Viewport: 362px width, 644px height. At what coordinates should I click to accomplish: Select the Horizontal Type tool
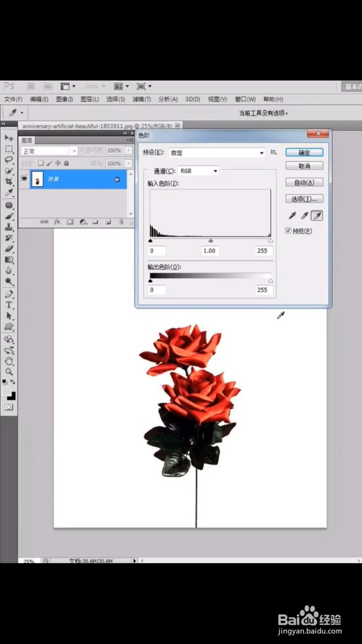point(9,305)
